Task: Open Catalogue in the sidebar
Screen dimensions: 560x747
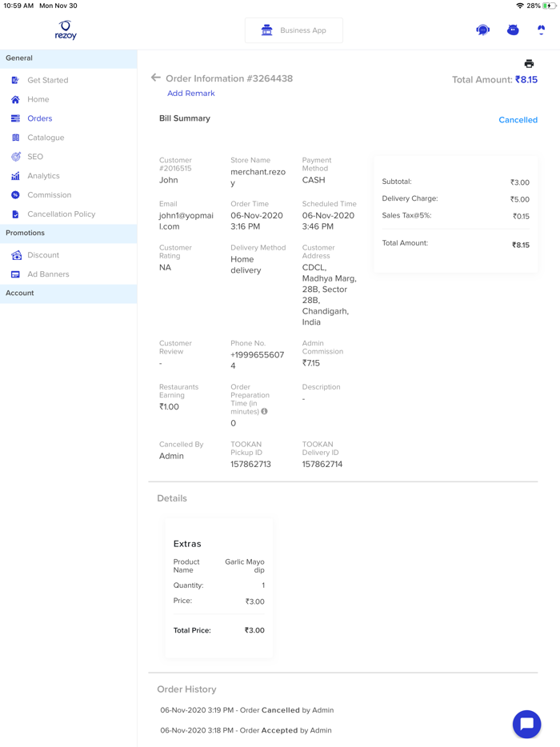Action: (x=46, y=138)
